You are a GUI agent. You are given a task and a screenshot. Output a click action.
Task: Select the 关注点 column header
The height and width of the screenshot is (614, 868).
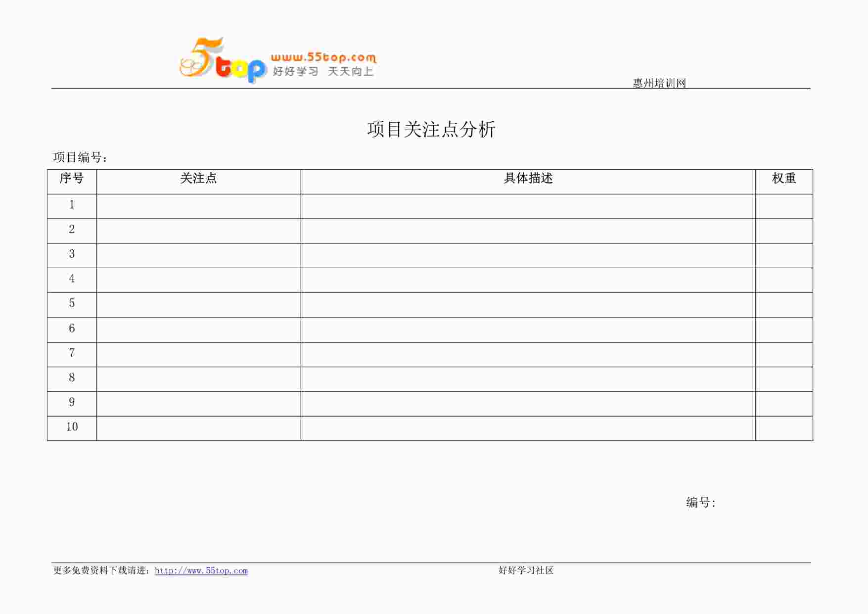pyautogui.click(x=198, y=182)
